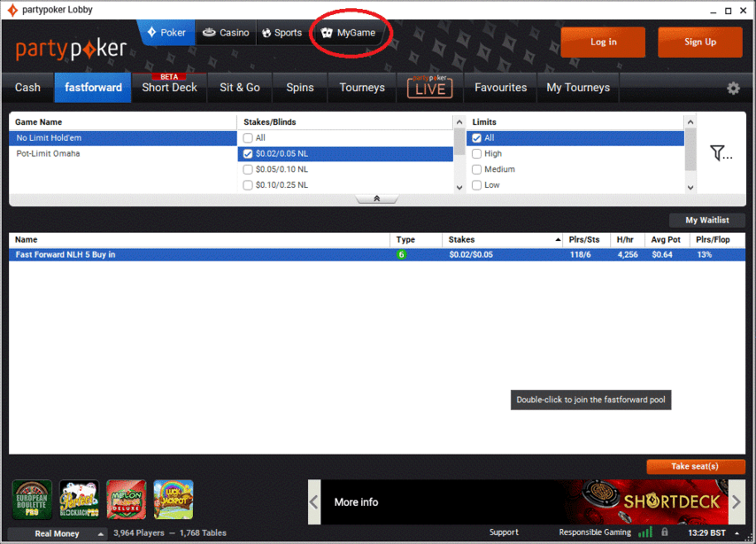The image size is (756, 544).
Task: Open My Waitlist
Action: pyautogui.click(x=707, y=220)
